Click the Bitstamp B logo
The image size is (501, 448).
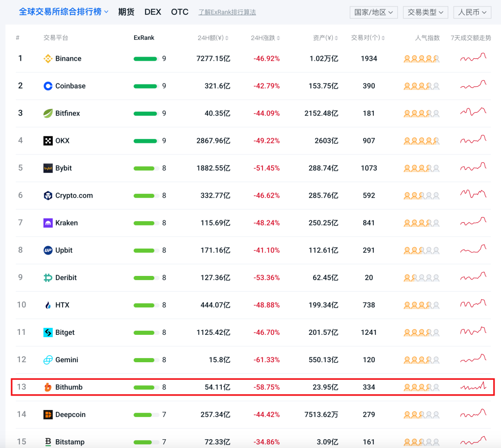(48, 442)
